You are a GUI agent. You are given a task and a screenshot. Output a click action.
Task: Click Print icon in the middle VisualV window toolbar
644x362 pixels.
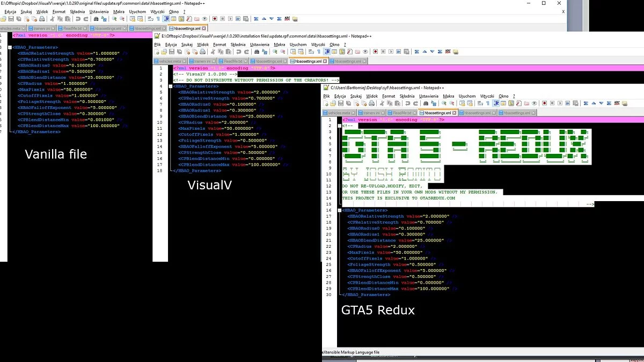(x=202, y=52)
